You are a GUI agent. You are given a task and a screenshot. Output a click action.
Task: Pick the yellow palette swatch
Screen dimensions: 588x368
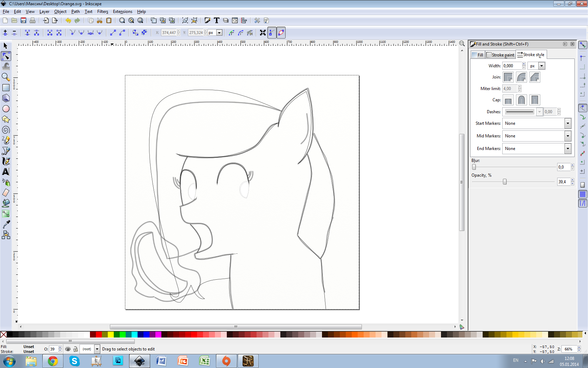click(x=111, y=334)
